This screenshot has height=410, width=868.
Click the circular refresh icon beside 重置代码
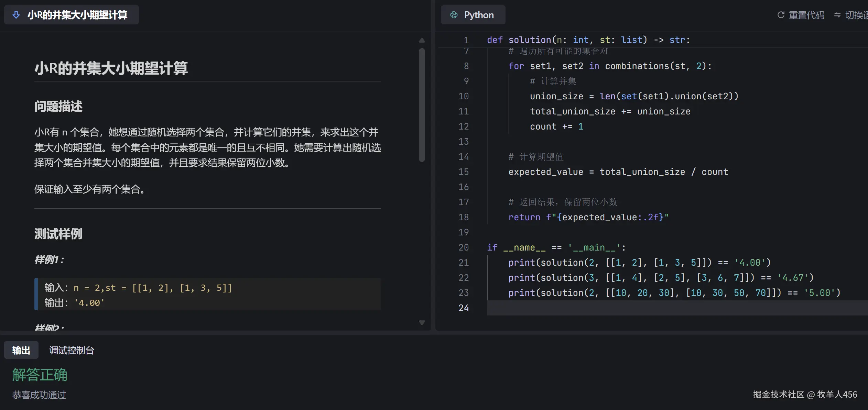click(780, 15)
